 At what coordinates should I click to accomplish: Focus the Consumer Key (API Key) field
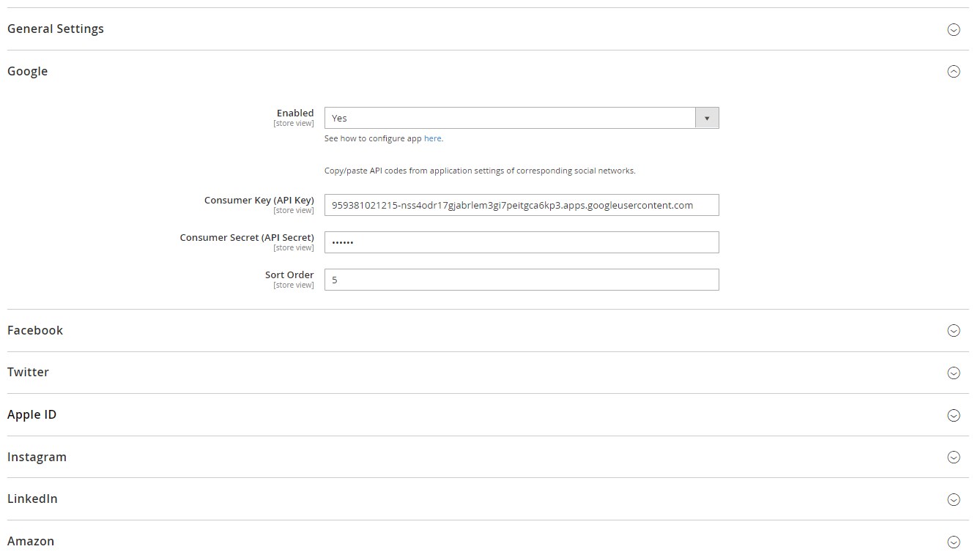[x=522, y=205]
